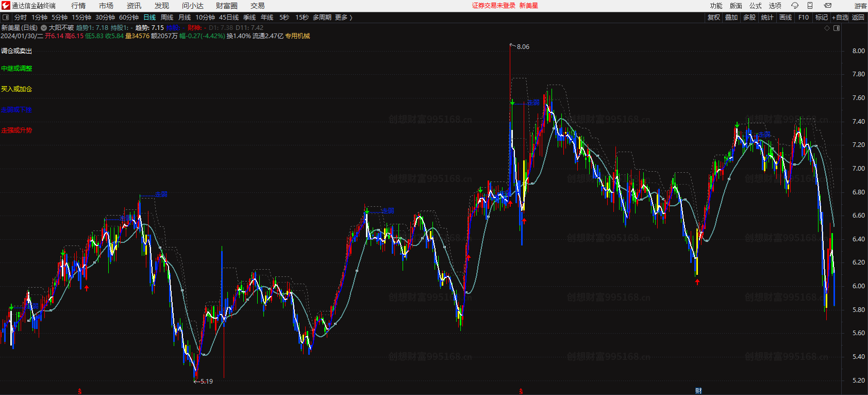The width and height of the screenshot is (868, 395).
Task: Toggle right side panel icon
Action: point(837,28)
